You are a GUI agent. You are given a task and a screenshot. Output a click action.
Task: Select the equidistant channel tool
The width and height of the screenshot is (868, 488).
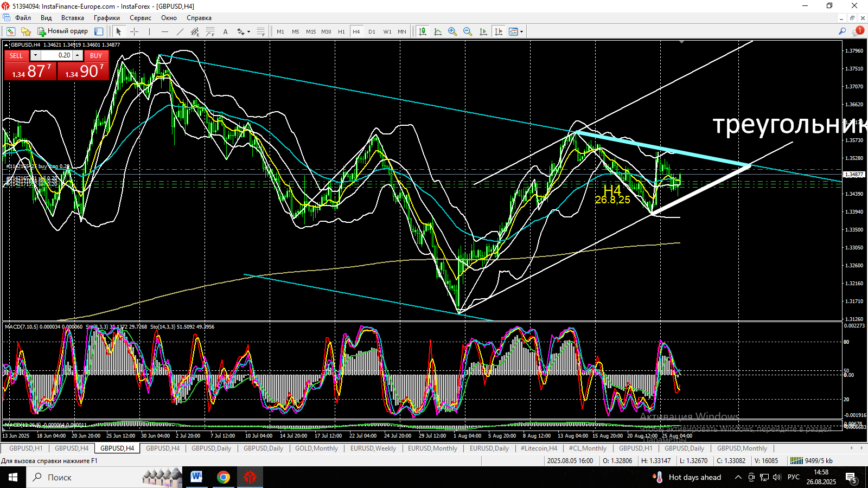195,31
